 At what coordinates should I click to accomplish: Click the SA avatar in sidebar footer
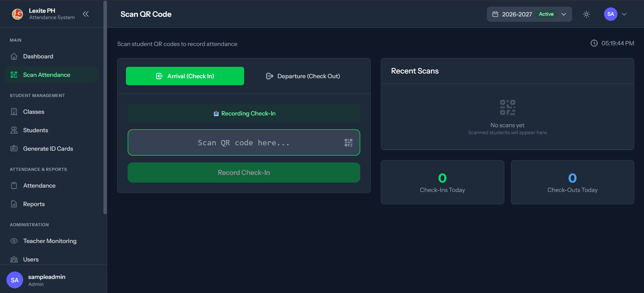click(15, 280)
